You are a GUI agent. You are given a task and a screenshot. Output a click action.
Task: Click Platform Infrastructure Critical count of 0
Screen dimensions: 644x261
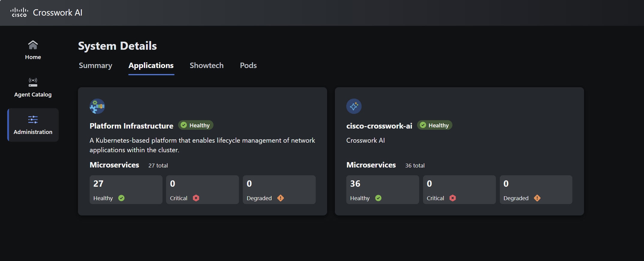tap(172, 184)
